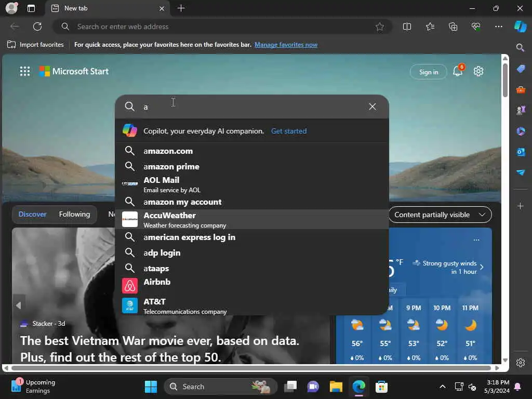532x399 pixels.
Task: Go to previous news slide arrow
Action: click(x=19, y=305)
